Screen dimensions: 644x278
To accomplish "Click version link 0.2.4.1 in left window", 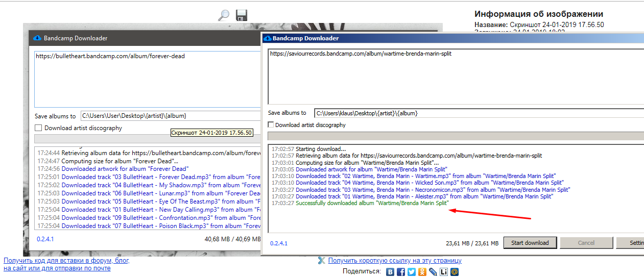I will click(45, 239).
